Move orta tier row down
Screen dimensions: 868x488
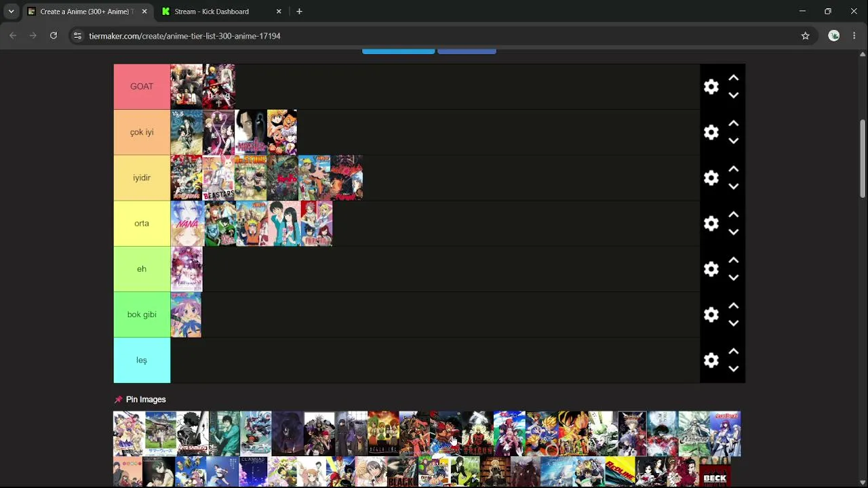[x=733, y=232]
